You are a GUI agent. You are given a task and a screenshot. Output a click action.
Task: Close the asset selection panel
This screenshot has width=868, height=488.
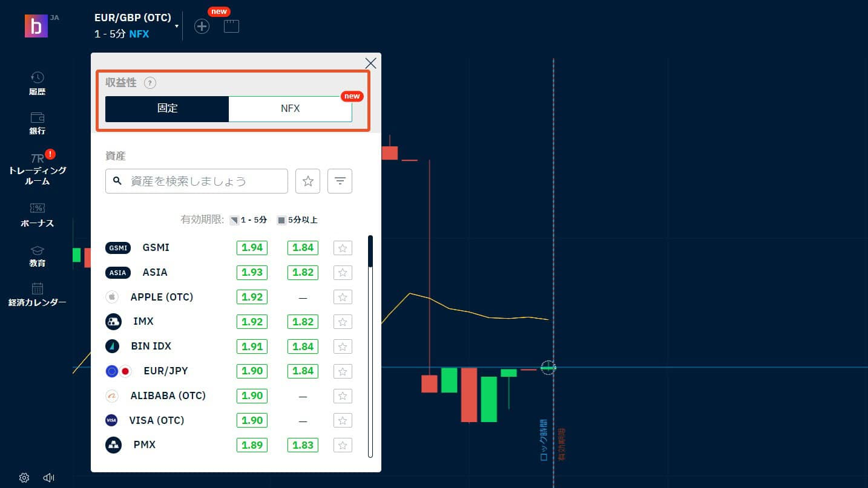pyautogui.click(x=371, y=63)
